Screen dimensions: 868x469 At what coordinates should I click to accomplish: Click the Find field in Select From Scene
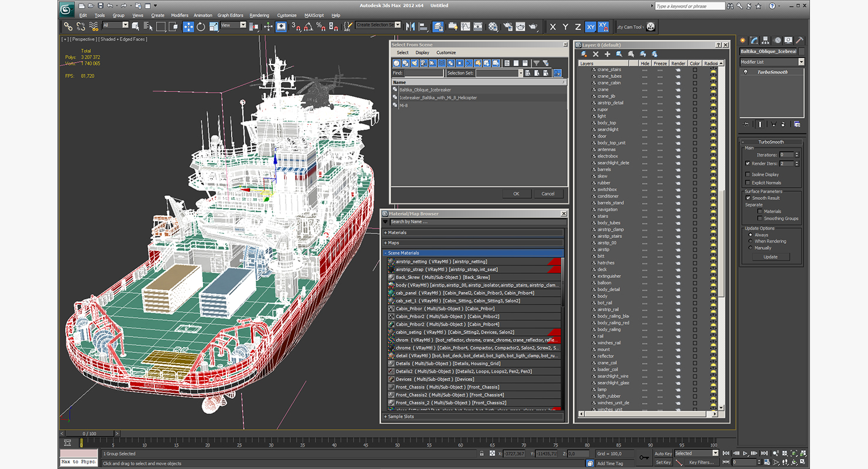tap(424, 73)
